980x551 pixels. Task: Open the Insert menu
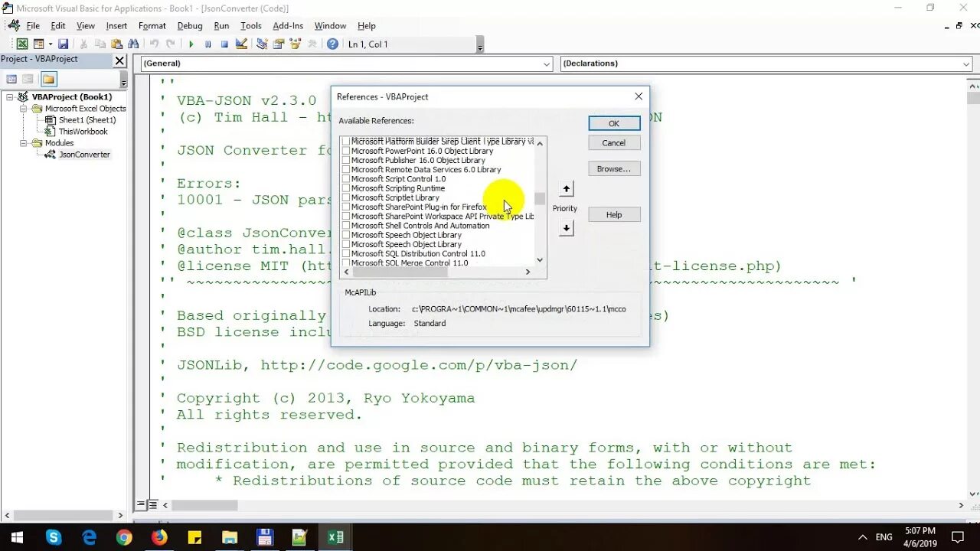point(116,26)
